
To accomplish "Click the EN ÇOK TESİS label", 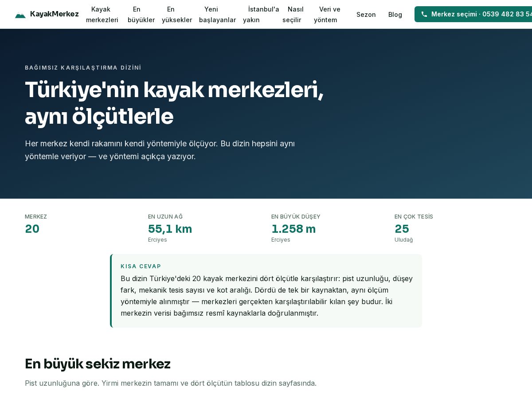I will 414,217.
